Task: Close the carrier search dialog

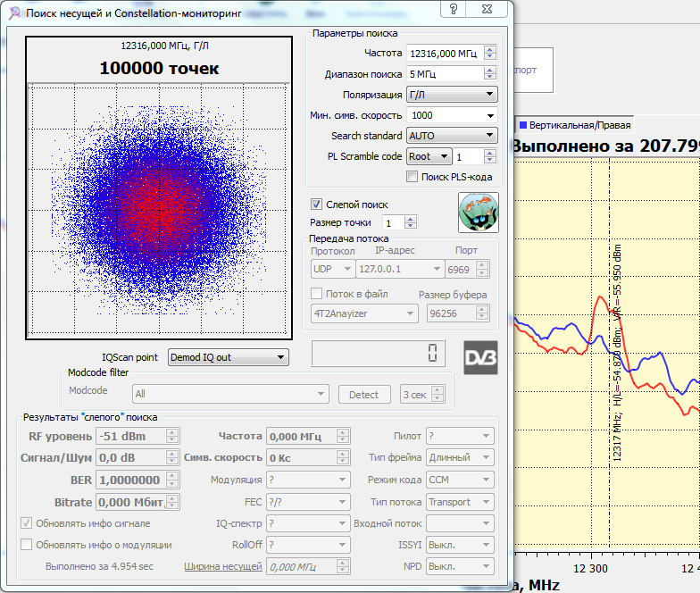Action: coord(487,9)
